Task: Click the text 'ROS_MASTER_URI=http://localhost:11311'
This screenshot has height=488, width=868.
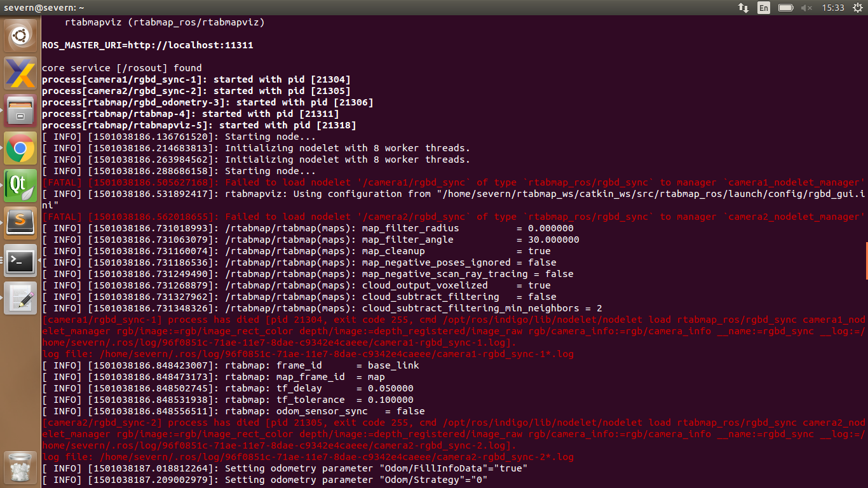Action: tap(147, 46)
